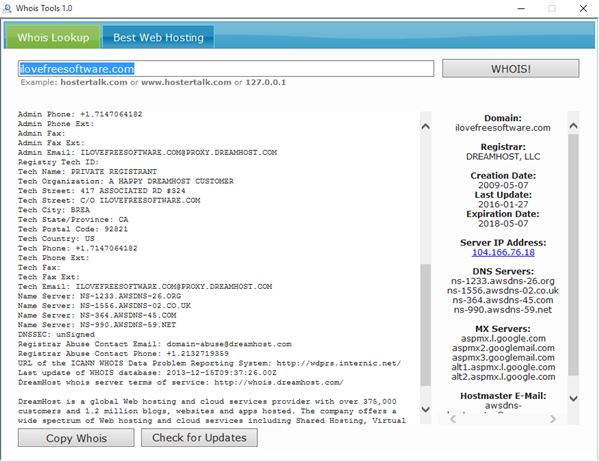This screenshot has height=461, width=599.
Task: Click MX server aspmx.l.google.com
Action: coord(503,338)
